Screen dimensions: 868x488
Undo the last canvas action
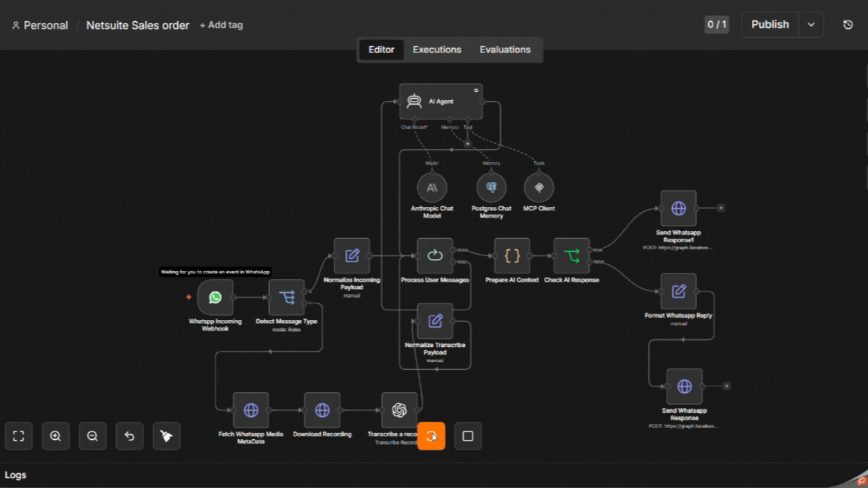click(130, 436)
